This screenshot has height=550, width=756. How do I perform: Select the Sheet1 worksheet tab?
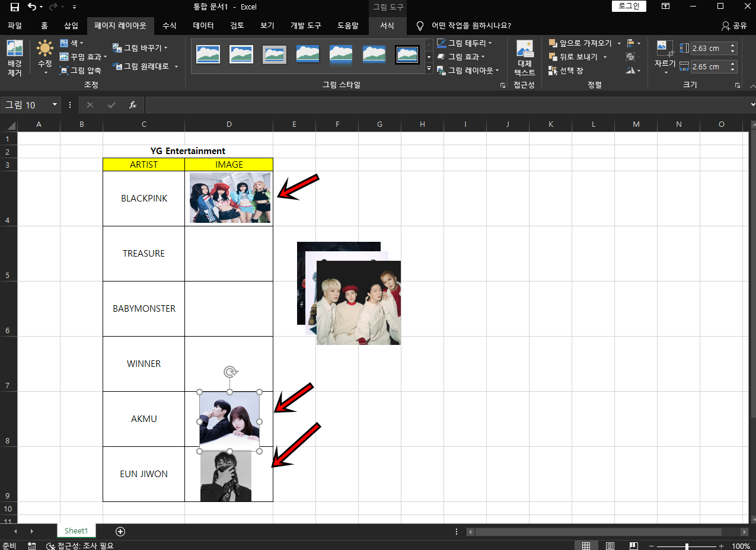[x=76, y=531]
